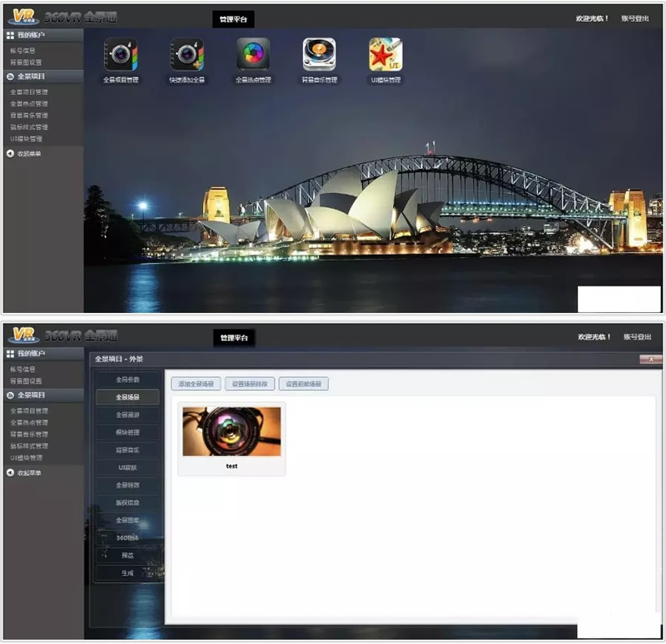Click the 添加全景场景 button
The width and height of the screenshot is (666, 644).
pos(196,384)
